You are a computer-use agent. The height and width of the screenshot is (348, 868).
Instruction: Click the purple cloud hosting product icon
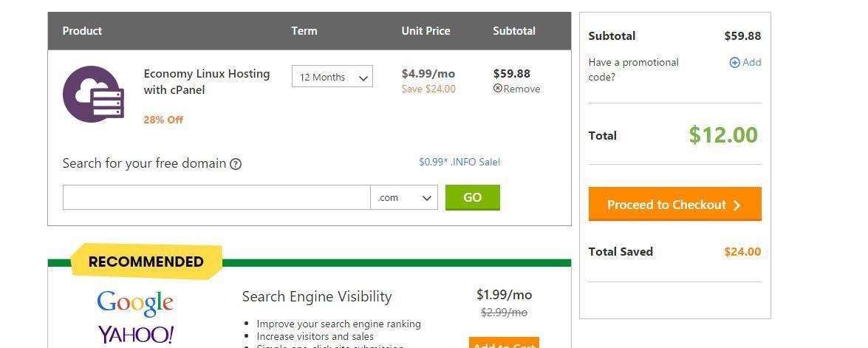[93, 94]
